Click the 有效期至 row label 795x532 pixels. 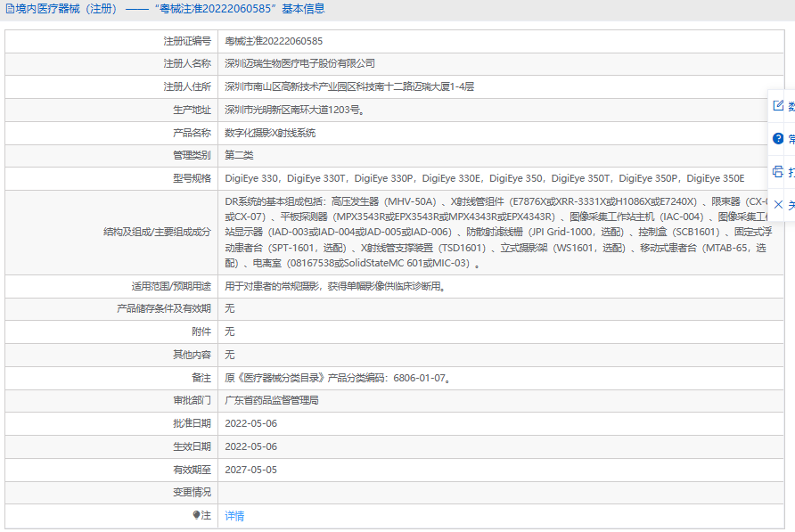pyautogui.click(x=192, y=471)
